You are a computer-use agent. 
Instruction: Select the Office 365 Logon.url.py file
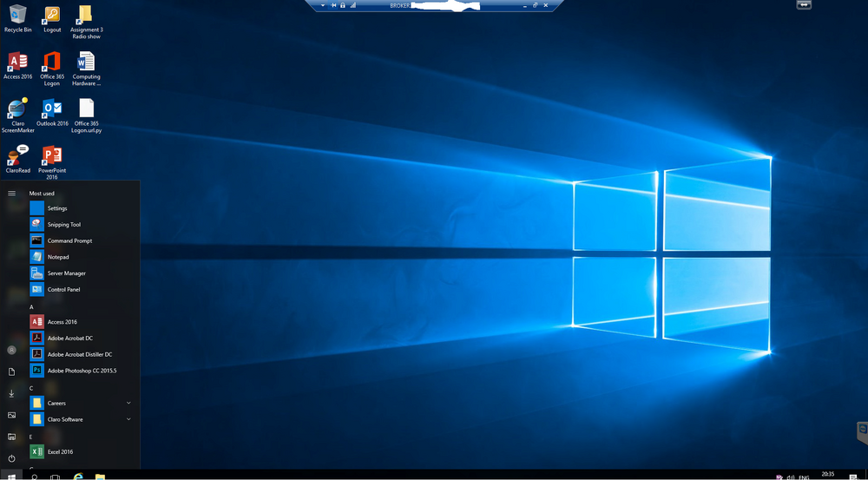(86, 115)
